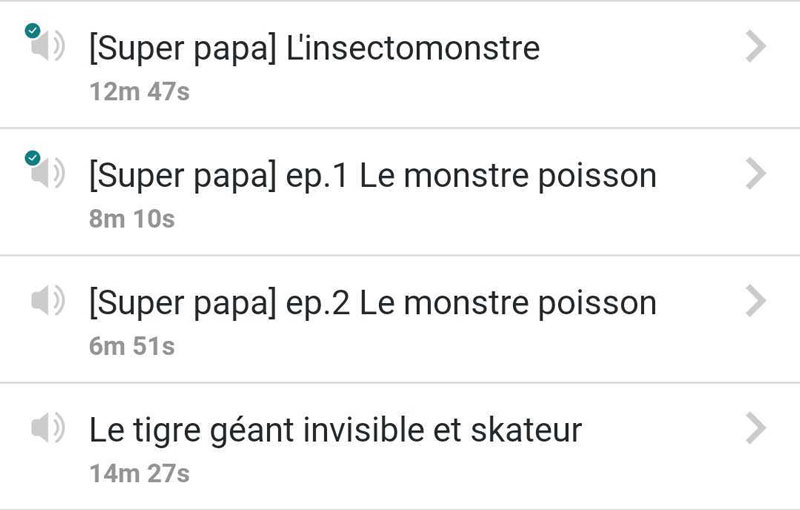Open chevron arrow for L'insectomonstre
Image resolution: width=800 pixels, height=510 pixels.
tap(756, 46)
